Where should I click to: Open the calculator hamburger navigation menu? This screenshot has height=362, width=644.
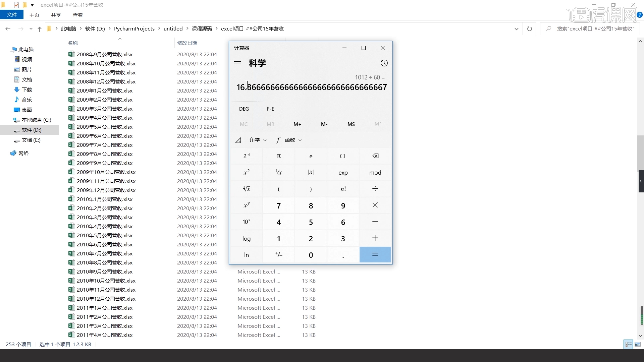[x=237, y=63]
